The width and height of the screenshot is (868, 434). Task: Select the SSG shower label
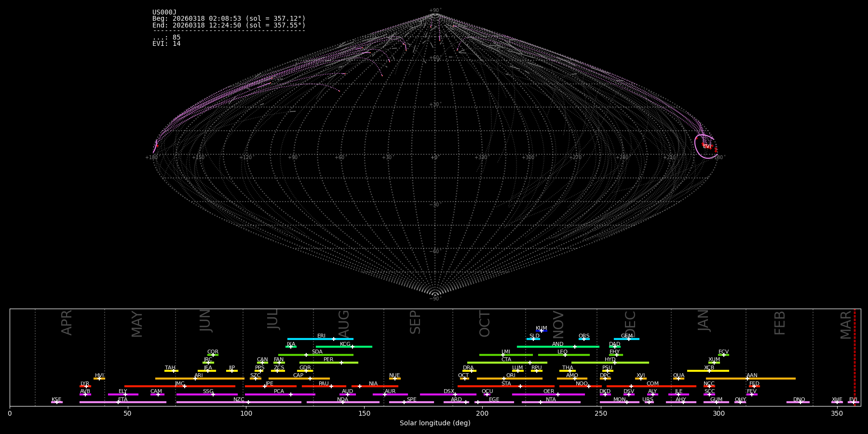(x=208, y=392)
